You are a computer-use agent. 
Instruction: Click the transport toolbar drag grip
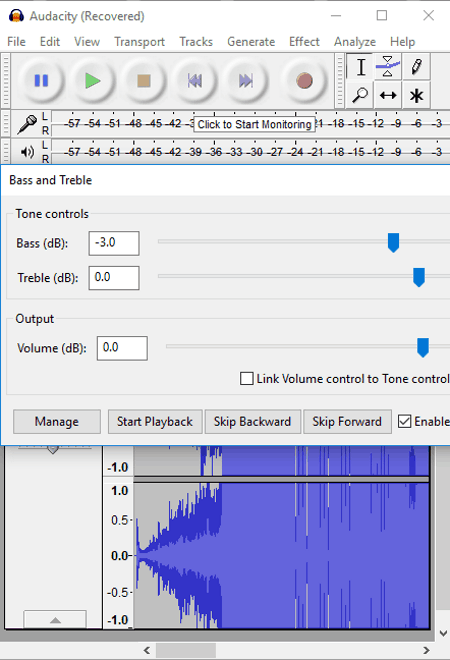(x=6, y=80)
